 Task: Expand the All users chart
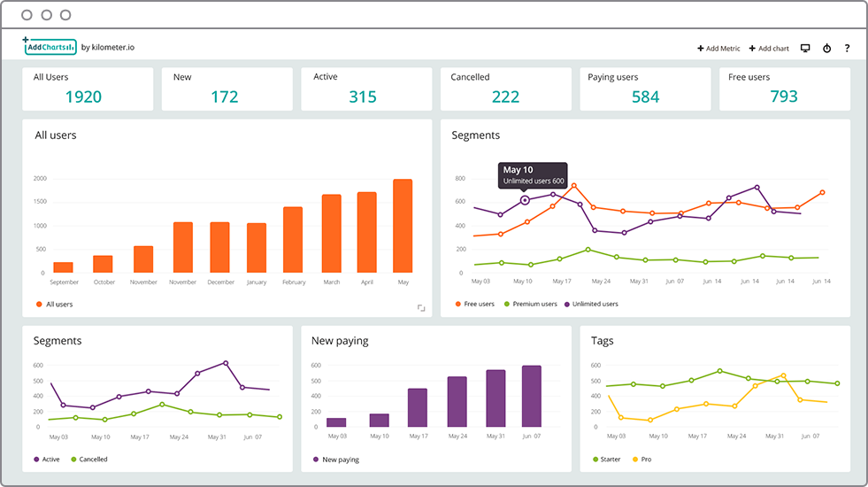point(421,307)
